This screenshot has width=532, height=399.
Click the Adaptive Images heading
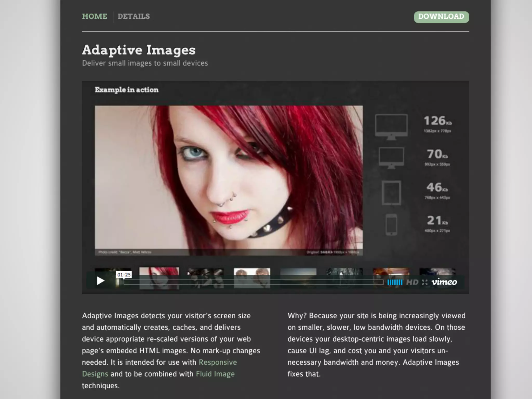[139, 50]
